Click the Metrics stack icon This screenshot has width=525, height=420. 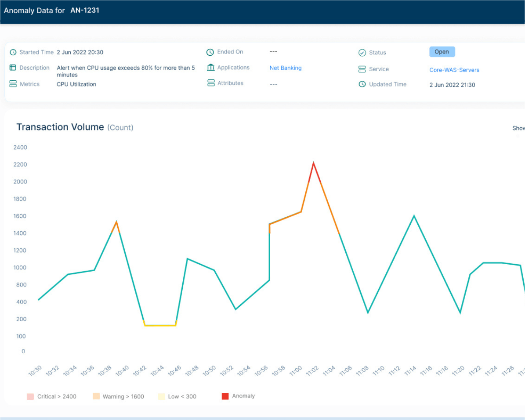tap(13, 84)
